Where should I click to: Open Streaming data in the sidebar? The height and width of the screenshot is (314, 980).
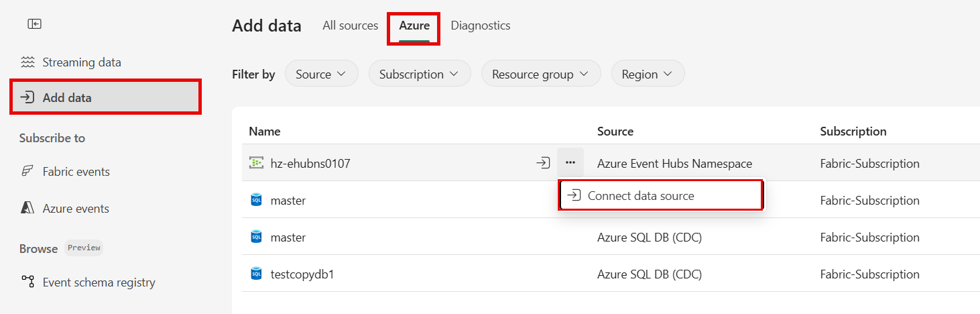click(x=82, y=62)
